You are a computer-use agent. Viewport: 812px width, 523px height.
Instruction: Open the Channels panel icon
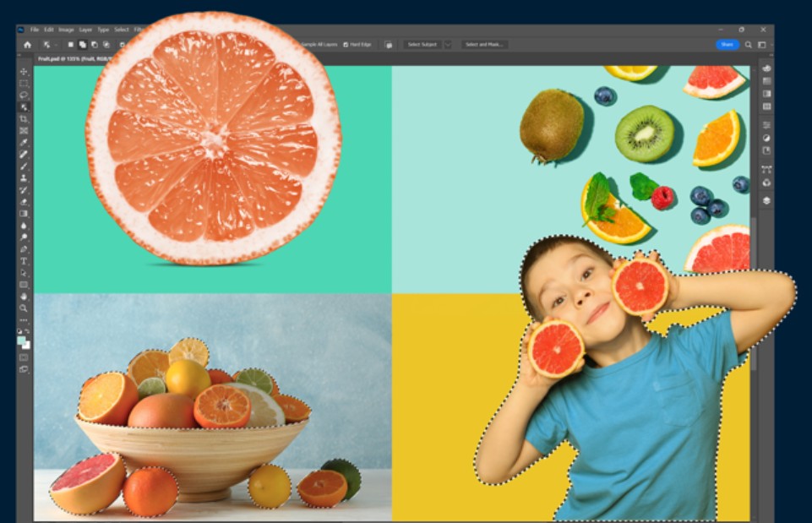766,183
